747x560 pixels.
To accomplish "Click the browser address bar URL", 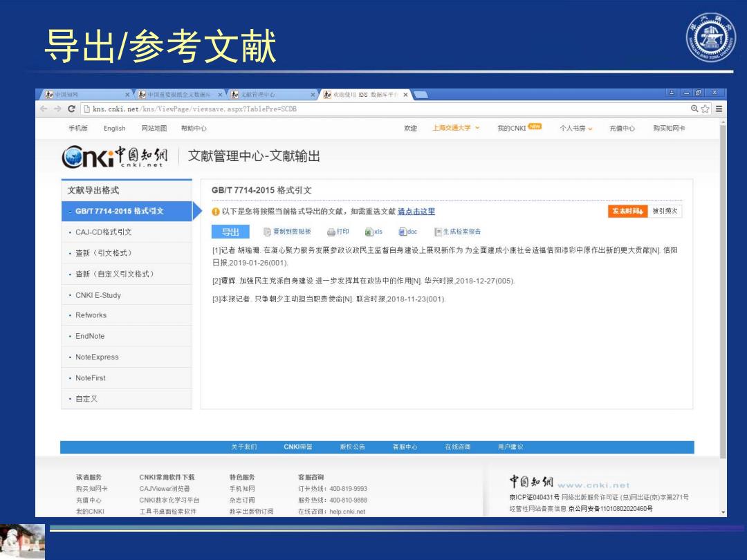I will pos(194,109).
